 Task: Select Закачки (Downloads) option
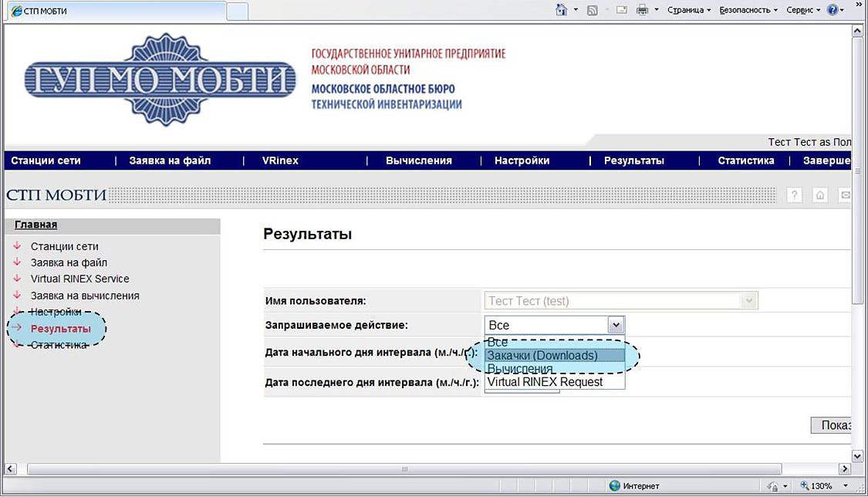555,355
